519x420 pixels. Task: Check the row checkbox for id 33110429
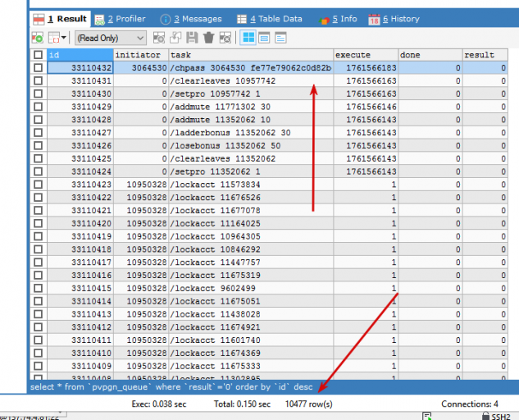38,107
